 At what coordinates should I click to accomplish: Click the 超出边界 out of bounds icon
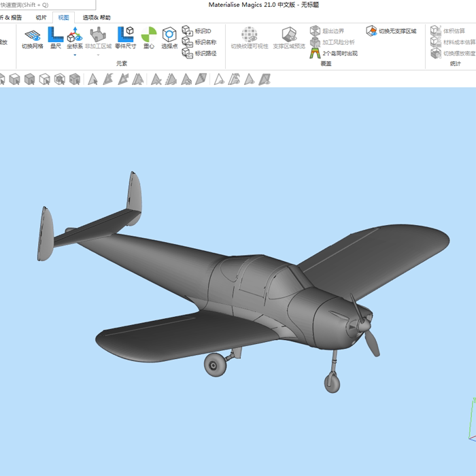click(315, 31)
